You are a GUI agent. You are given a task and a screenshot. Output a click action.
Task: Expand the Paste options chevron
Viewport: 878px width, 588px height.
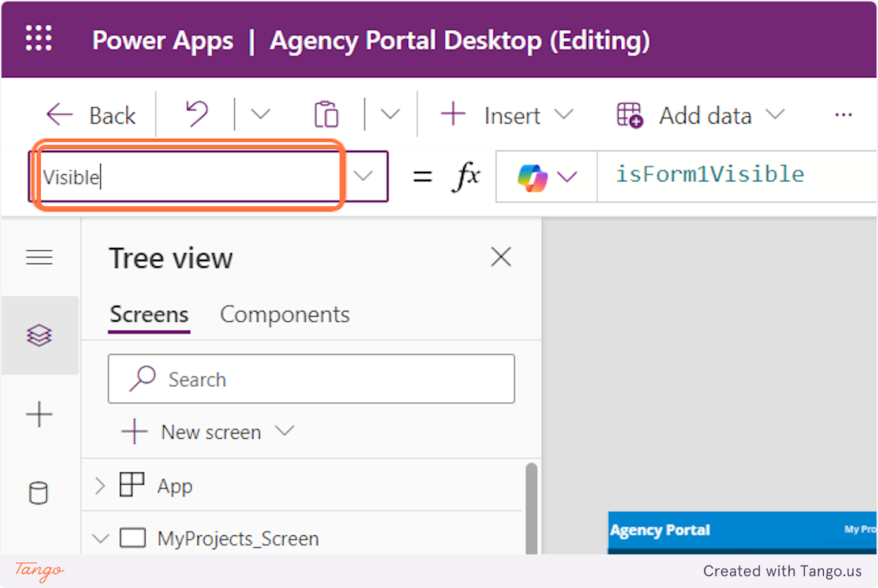391,115
